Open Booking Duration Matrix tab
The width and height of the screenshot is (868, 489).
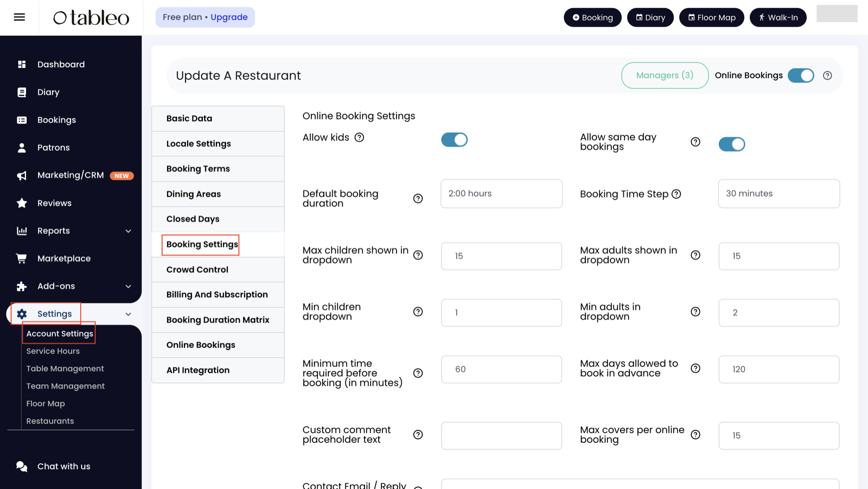[218, 320]
